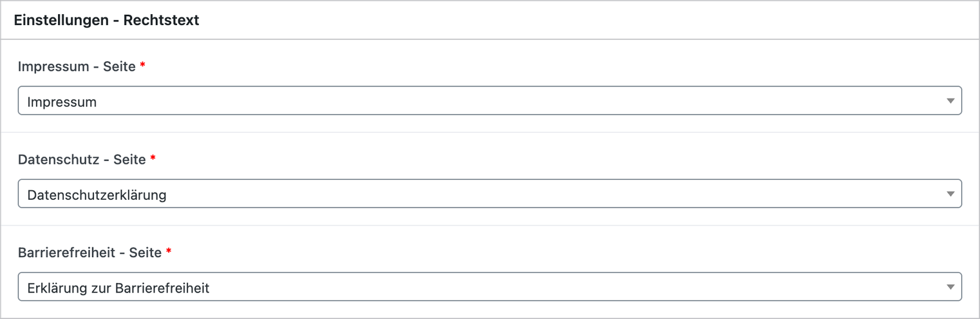Click the "Impressum - Seite" field label

[77, 67]
